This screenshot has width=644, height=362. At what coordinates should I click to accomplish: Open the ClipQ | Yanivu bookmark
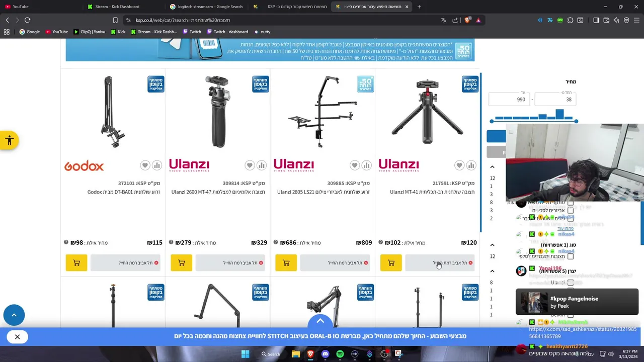[x=90, y=32]
